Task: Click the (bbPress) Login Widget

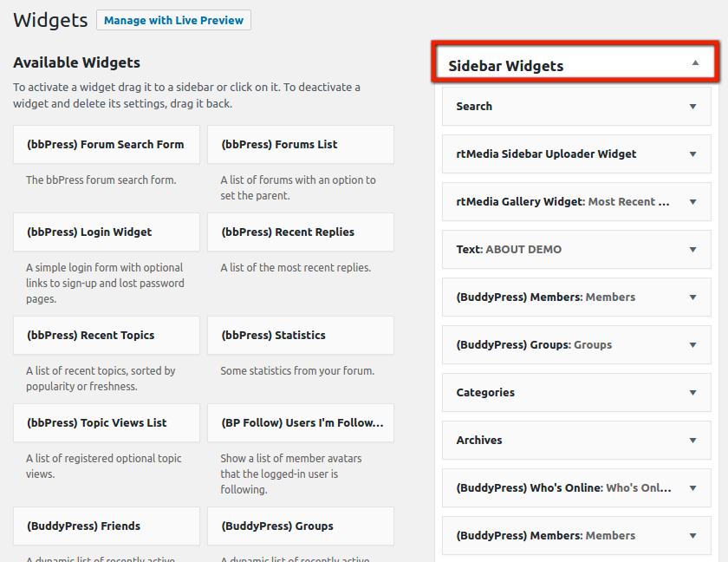Action: (x=106, y=232)
